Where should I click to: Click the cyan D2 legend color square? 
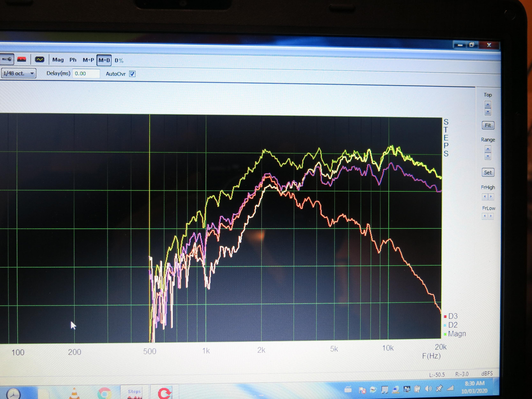tap(445, 325)
